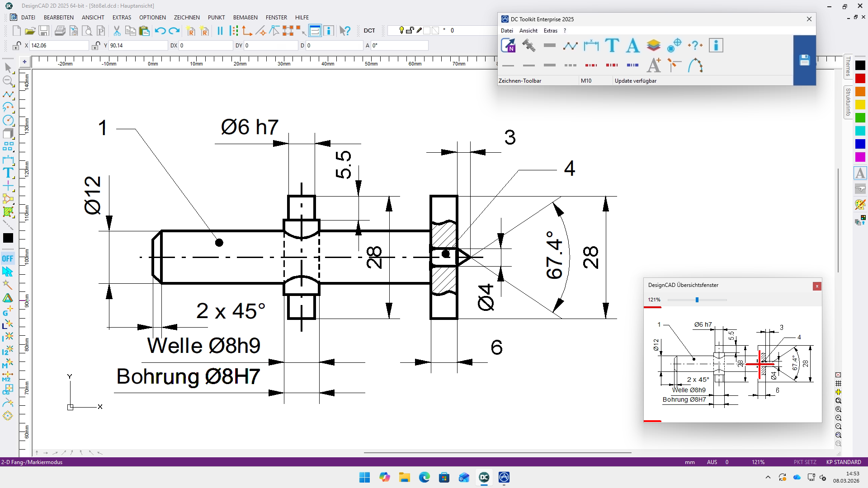Click the bolt/screw icon in DC Toolkit
Viewport: 868px width, 488px height.
528,45
